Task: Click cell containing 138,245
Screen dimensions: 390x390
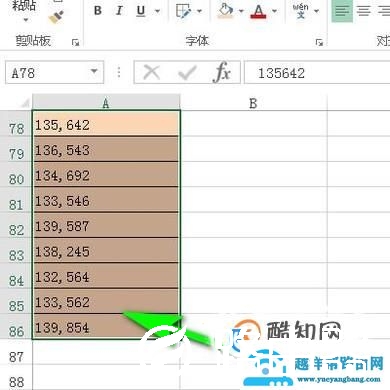Action: coord(106,251)
